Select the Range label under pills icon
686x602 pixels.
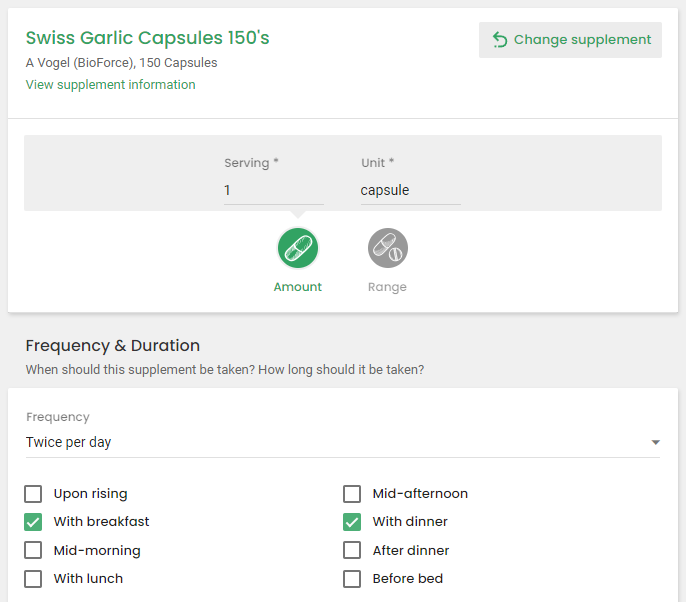(387, 287)
